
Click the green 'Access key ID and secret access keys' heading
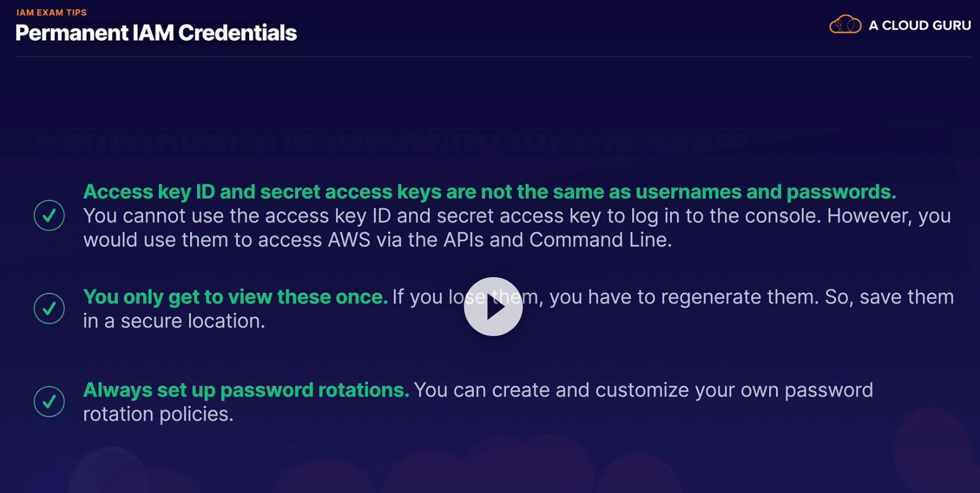coord(489,192)
